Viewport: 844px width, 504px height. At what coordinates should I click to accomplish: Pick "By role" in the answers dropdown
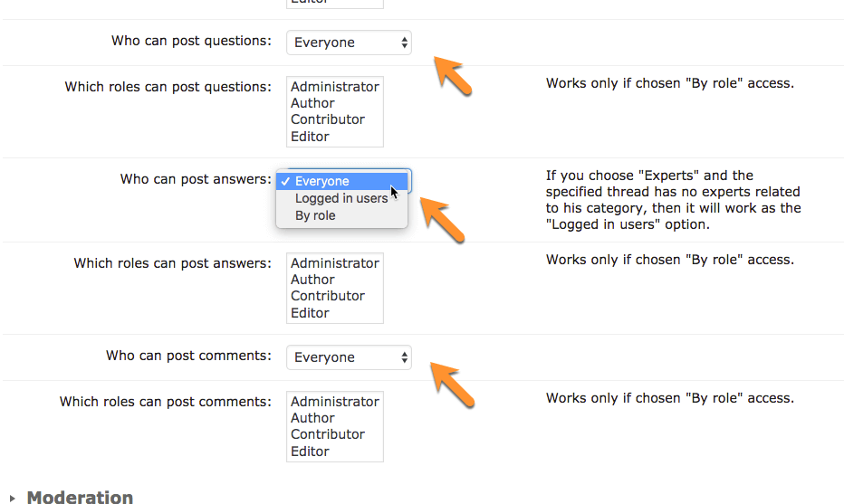315,215
